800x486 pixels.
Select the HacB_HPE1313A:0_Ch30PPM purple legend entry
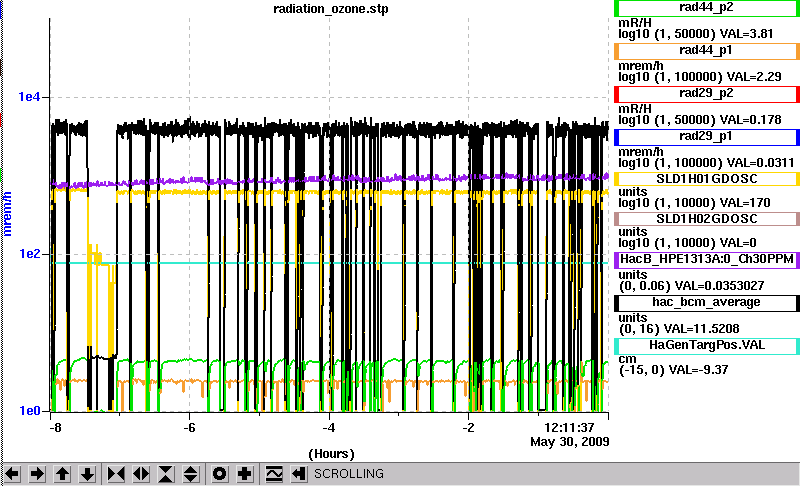coord(707,260)
